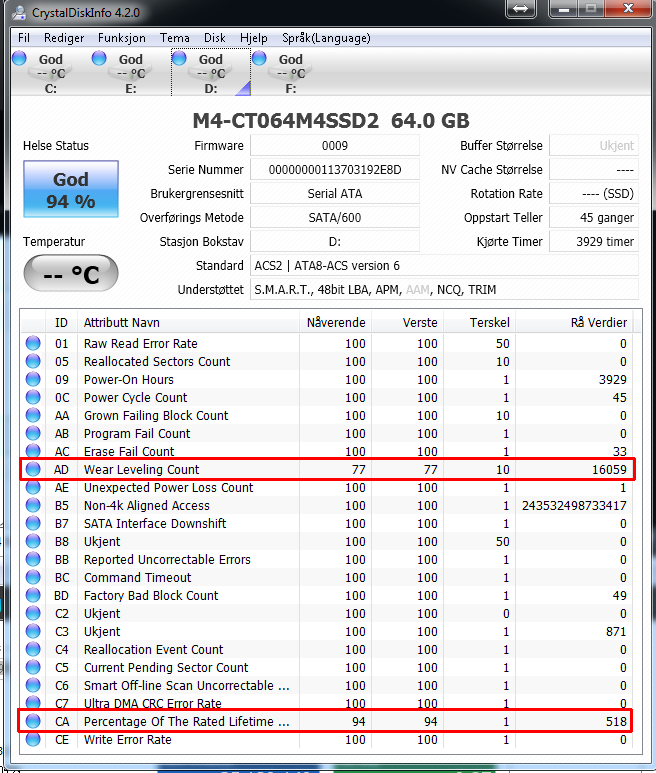Click the Oppstart Teller 45 ganger field

pos(594,217)
